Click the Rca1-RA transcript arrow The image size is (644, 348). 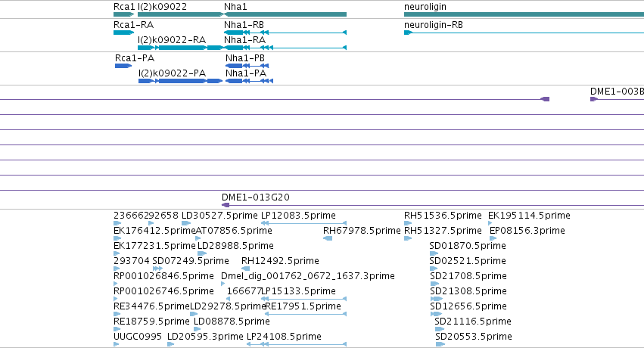pyautogui.click(x=123, y=33)
